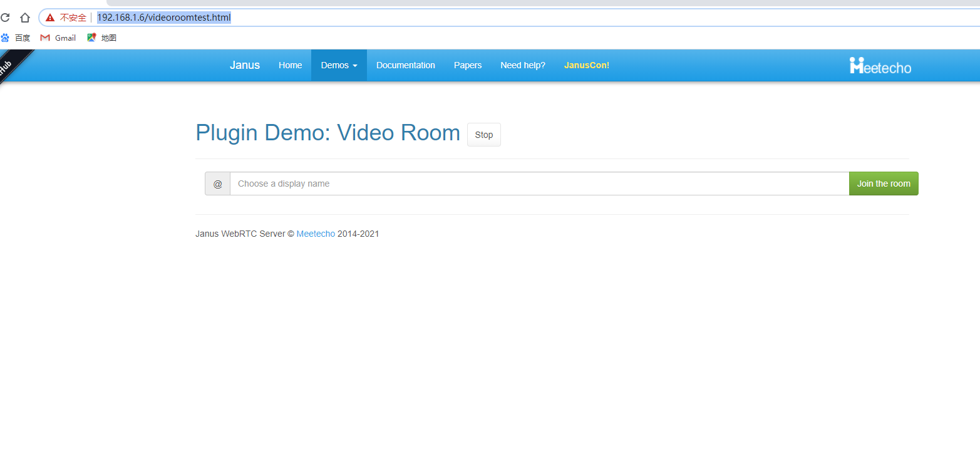Focus the Choose a display name field
This screenshot has width=980, height=471.
click(x=539, y=184)
